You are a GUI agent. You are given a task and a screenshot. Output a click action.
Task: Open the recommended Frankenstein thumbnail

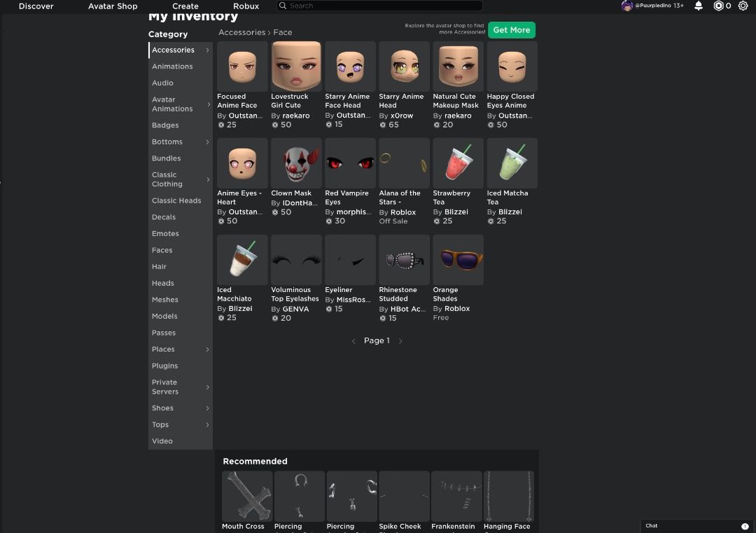(x=456, y=497)
